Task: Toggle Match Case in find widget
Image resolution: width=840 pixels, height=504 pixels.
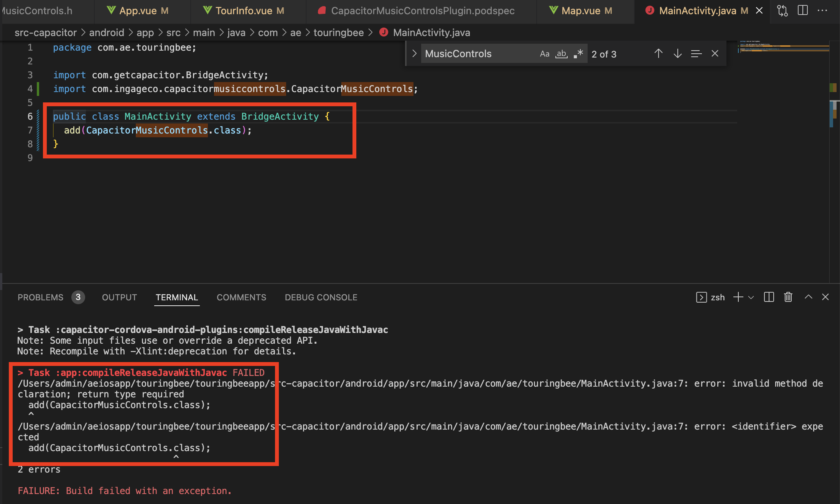Action: [544, 54]
